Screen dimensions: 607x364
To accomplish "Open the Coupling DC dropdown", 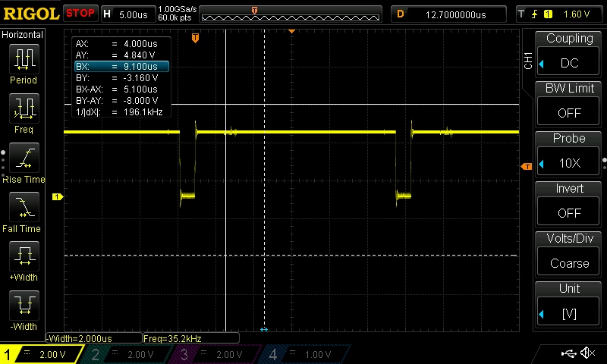I will pos(569,63).
